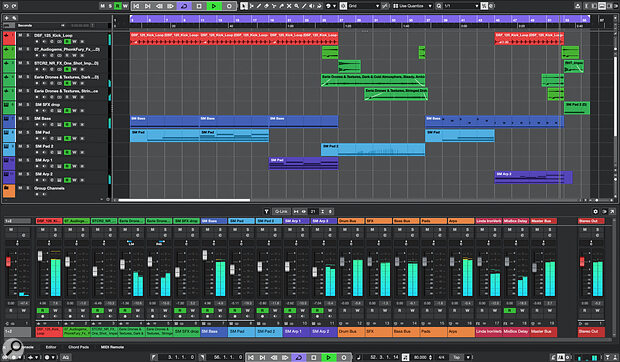Click the Redo arrow in the top toolbar
The width and height of the screenshot is (620, 362).
pyautogui.click(x=14, y=6)
